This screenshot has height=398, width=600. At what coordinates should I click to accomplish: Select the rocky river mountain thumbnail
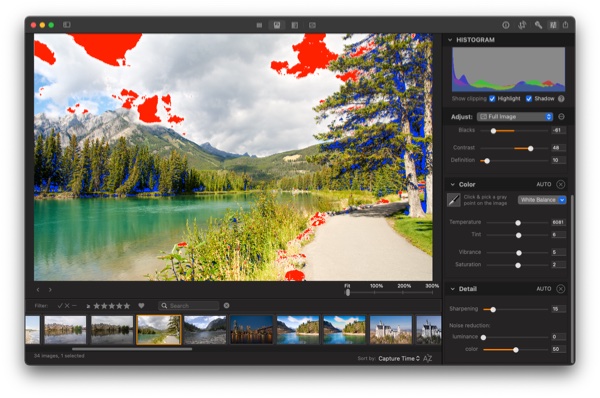click(x=205, y=329)
